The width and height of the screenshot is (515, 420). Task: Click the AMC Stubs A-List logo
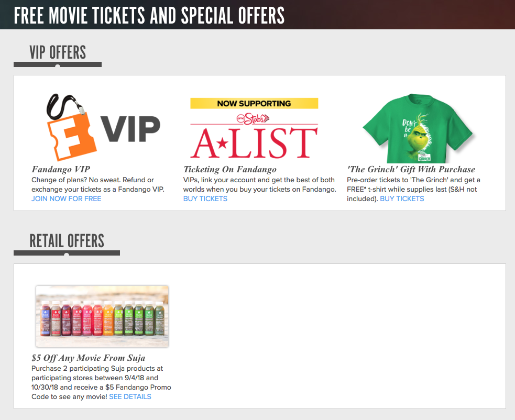(254, 128)
